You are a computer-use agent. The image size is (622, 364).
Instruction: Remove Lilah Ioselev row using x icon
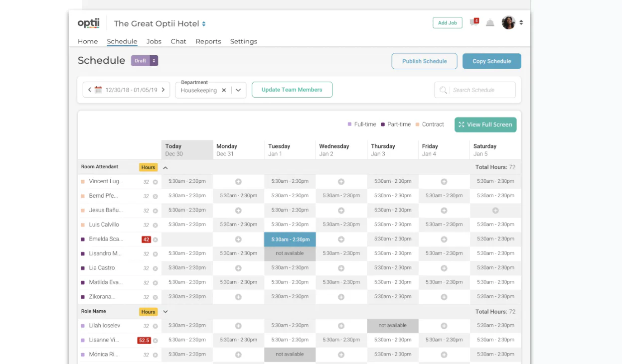[155, 326]
